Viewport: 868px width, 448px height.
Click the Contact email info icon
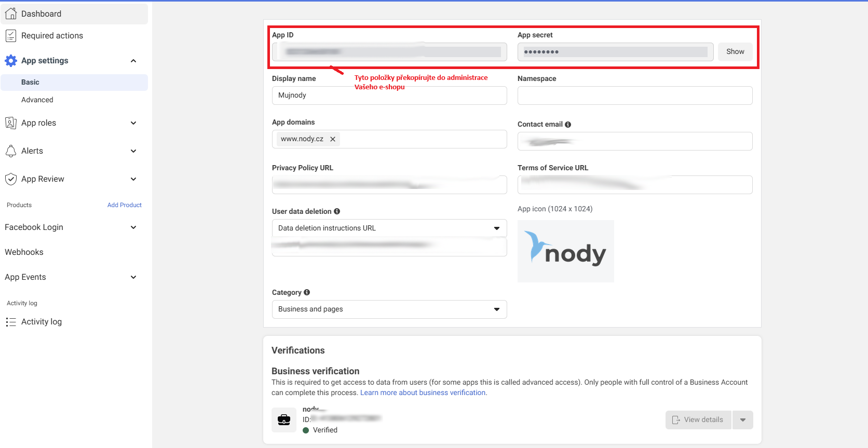pyautogui.click(x=568, y=125)
